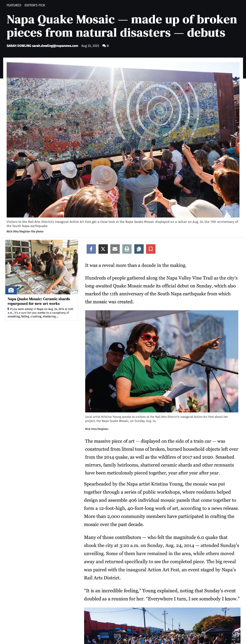The width and height of the screenshot is (246, 644).
Task: Open comments via speech bubble icon
Action: click(x=105, y=46)
